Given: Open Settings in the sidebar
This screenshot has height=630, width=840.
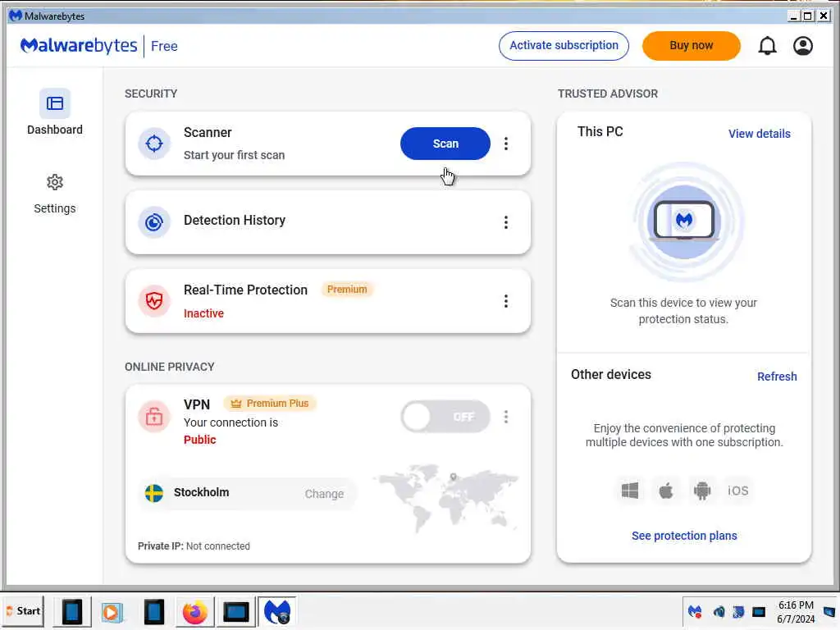Looking at the screenshot, I should pyautogui.click(x=55, y=194).
